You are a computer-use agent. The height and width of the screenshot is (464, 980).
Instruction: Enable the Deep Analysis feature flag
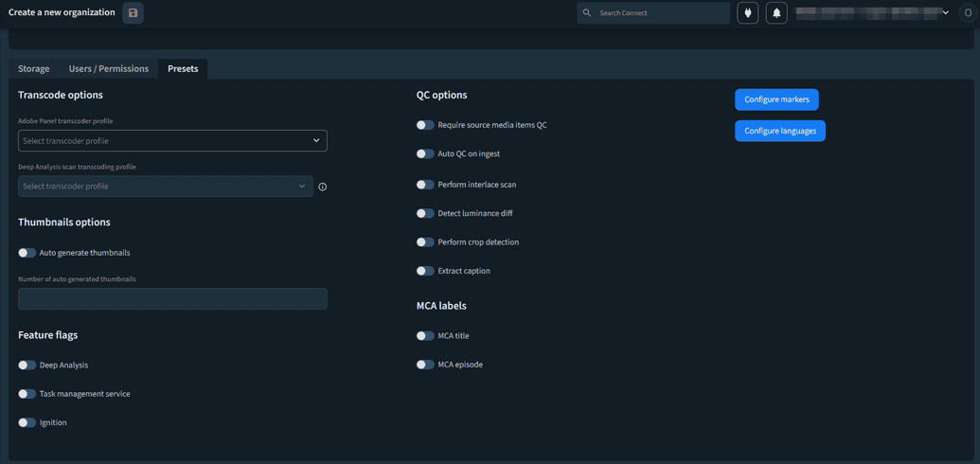27,366
